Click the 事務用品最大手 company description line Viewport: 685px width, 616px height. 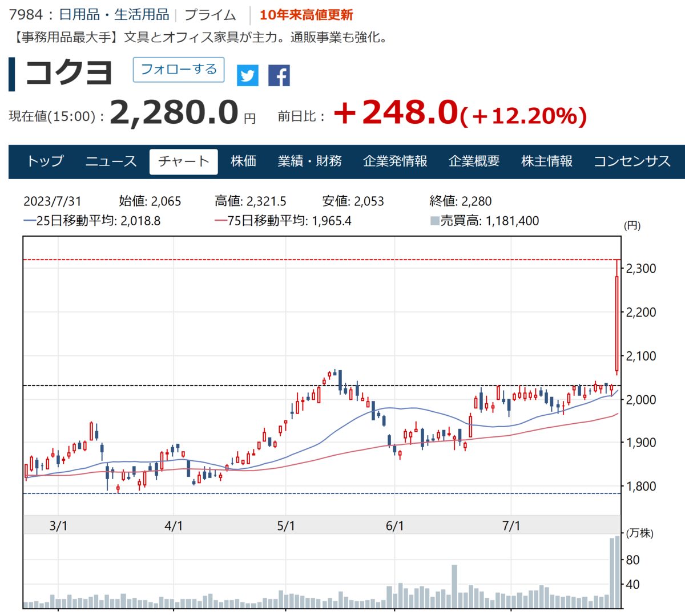click(200, 38)
